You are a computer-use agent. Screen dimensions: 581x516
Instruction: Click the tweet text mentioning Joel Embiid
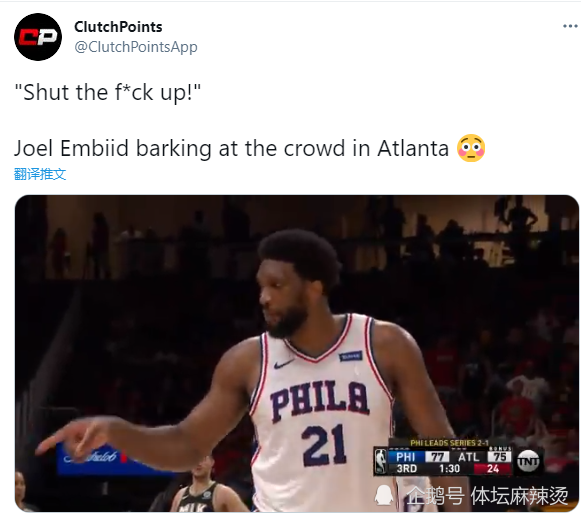tap(231, 148)
